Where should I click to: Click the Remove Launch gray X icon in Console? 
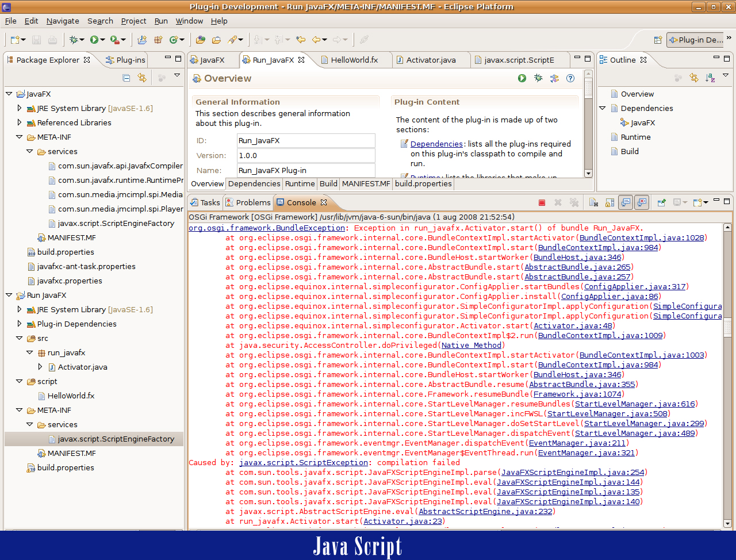(558, 202)
